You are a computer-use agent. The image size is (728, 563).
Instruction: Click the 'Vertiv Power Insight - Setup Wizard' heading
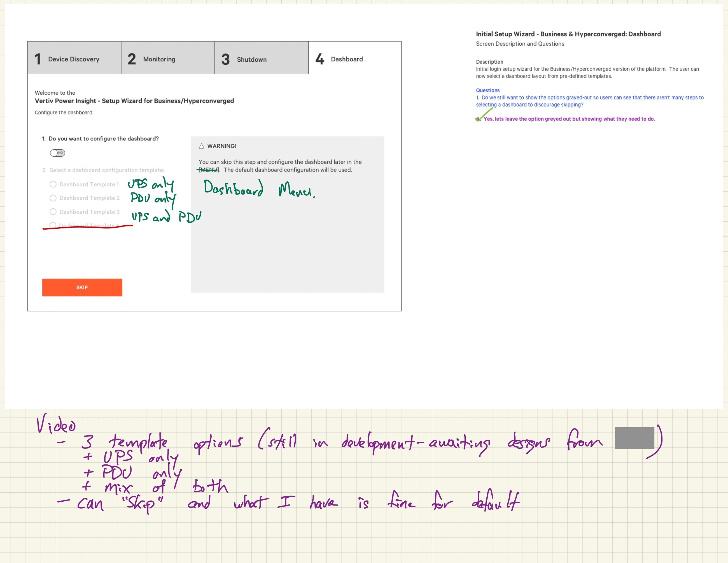click(134, 101)
